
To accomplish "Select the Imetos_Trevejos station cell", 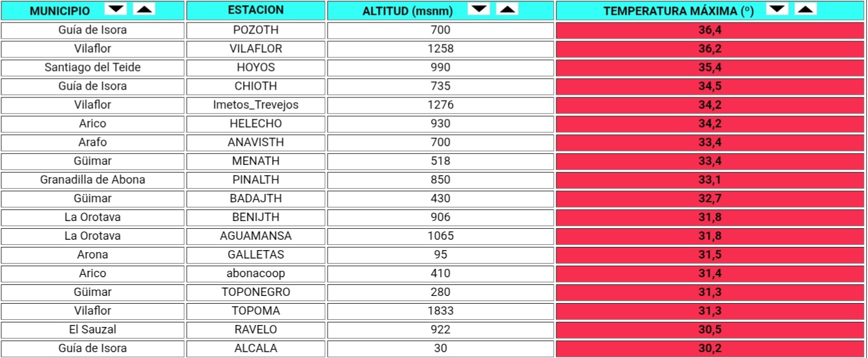I will coord(256,105).
